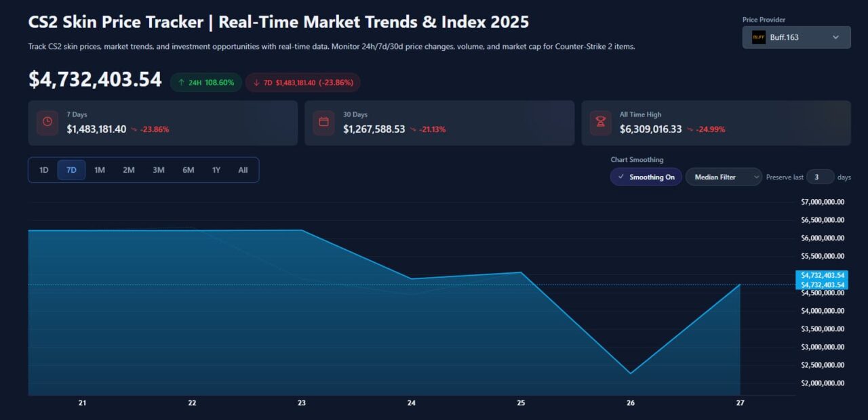Select the 1D time range tab
The width and height of the screenshot is (868, 420).
44,170
